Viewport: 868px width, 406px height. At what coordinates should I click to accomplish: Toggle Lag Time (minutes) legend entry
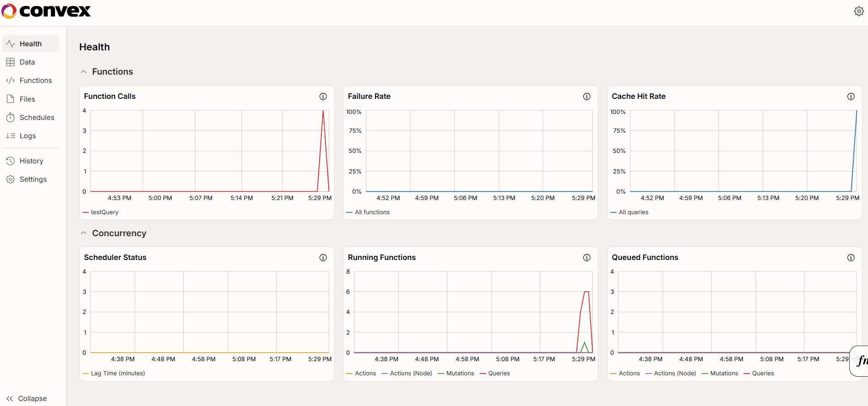(x=114, y=374)
